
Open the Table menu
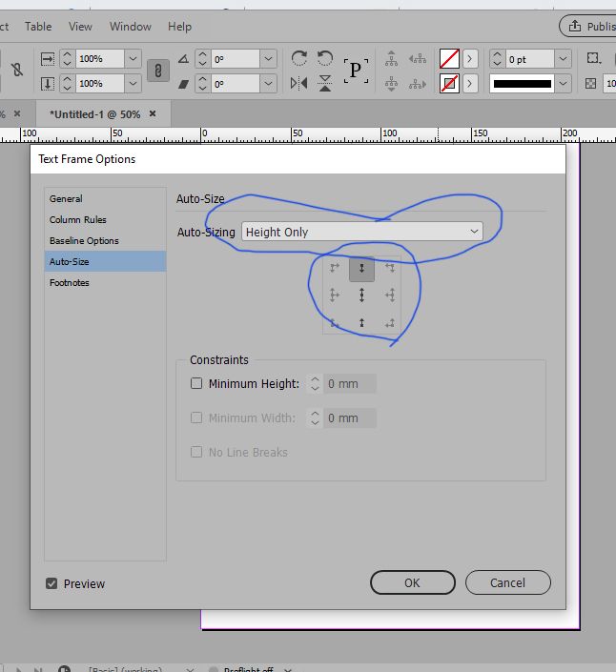tap(38, 27)
